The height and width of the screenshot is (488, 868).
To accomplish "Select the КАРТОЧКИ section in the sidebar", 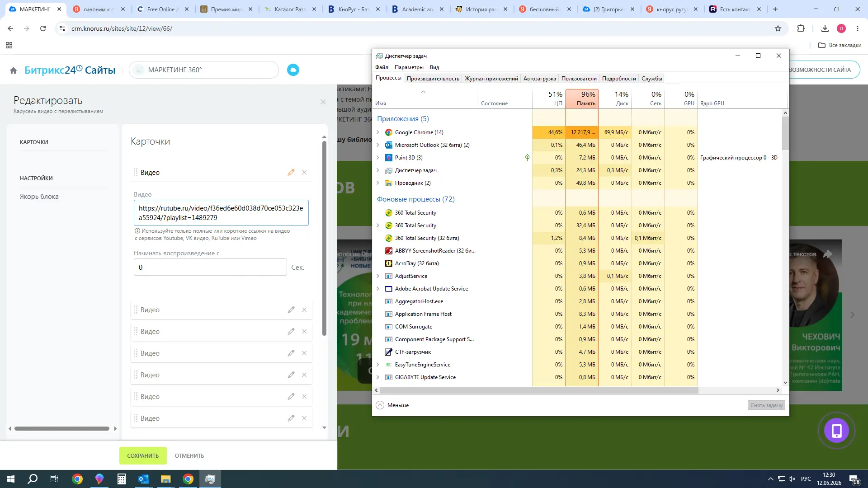I will (34, 142).
